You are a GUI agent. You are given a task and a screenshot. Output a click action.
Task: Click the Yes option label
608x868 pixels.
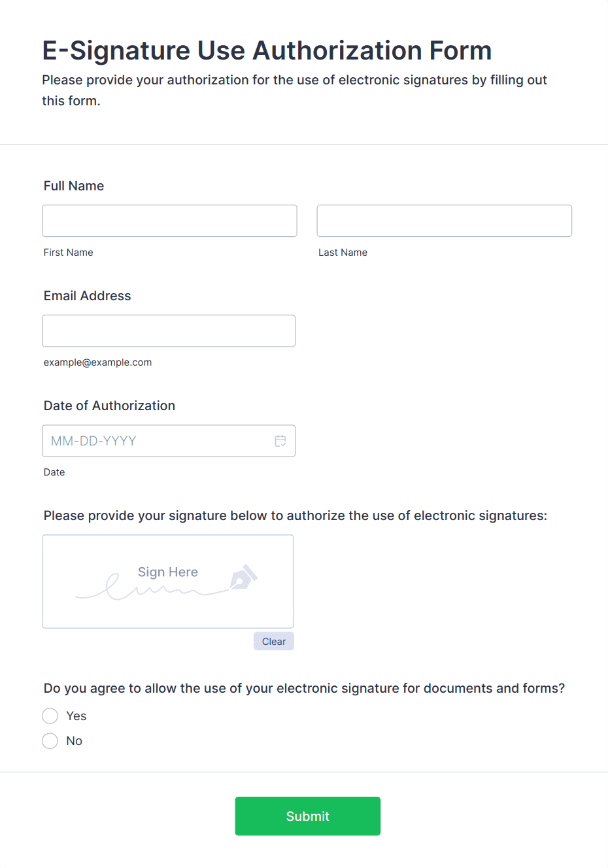click(x=76, y=716)
